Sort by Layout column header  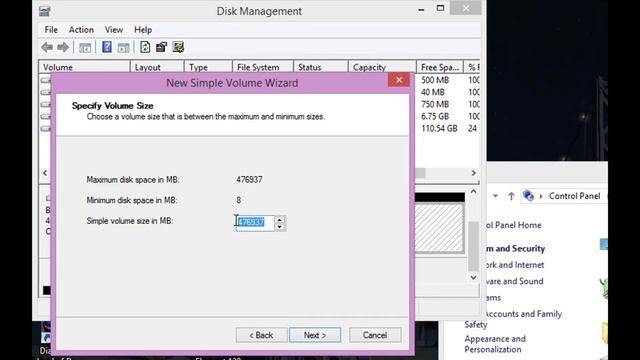pyautogui.click(x=157, y=67)
